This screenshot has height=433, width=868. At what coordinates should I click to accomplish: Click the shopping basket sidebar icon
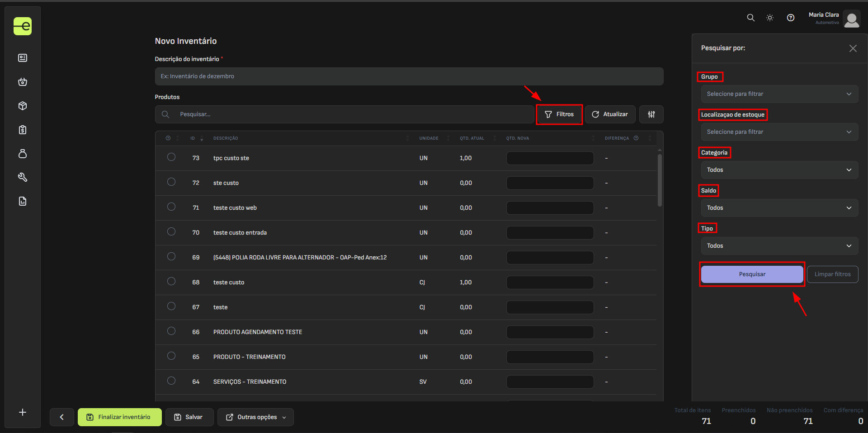pos(23,82)
